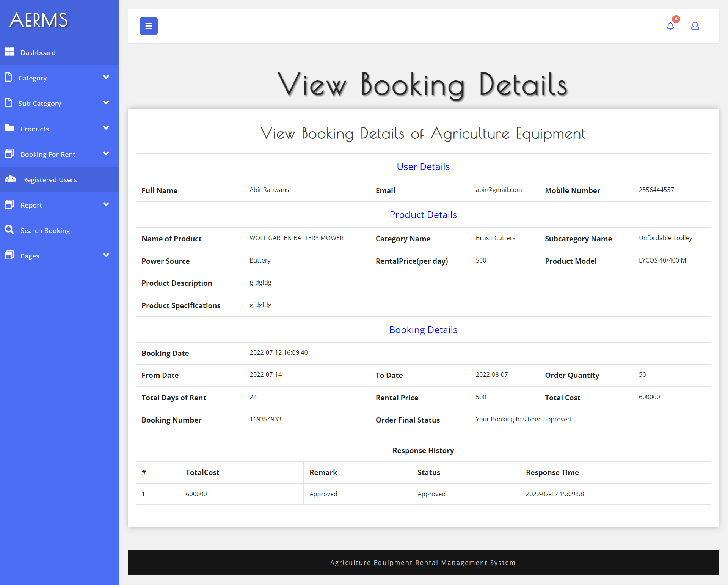
Task: Expand the Booking For Rent chevron
Action: (106, 154)
